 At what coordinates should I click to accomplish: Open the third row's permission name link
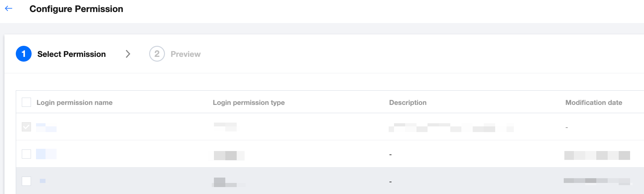click(x=43, y=181)
